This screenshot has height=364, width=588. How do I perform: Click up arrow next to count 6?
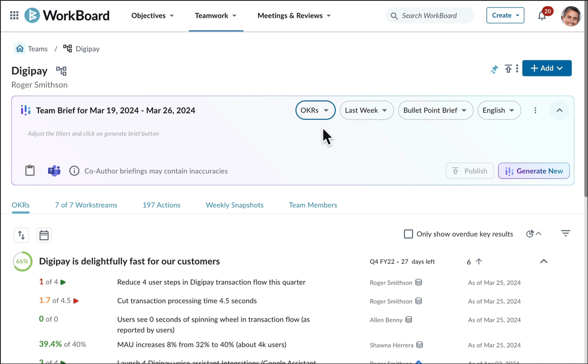[x=479, y=261]
